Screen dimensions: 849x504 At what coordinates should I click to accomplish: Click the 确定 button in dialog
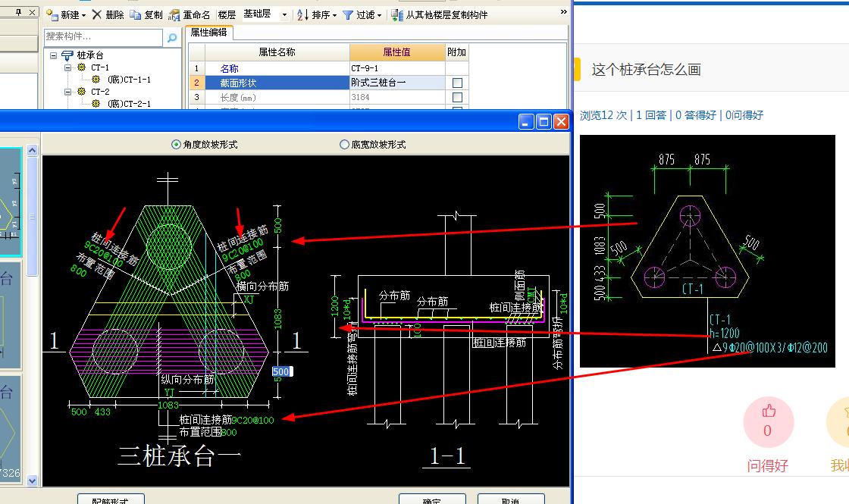coord(432,499)
